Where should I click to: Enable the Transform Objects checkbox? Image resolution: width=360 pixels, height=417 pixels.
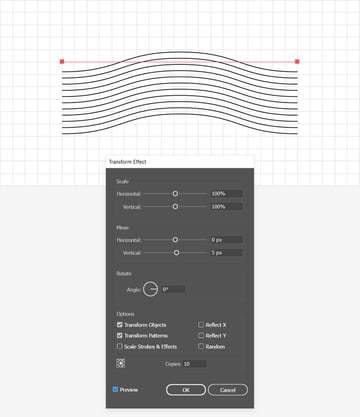click(x=119, y=324)
